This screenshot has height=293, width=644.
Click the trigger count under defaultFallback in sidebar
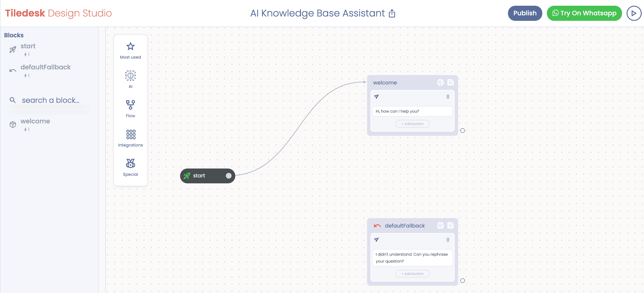(x=27, y=76)
